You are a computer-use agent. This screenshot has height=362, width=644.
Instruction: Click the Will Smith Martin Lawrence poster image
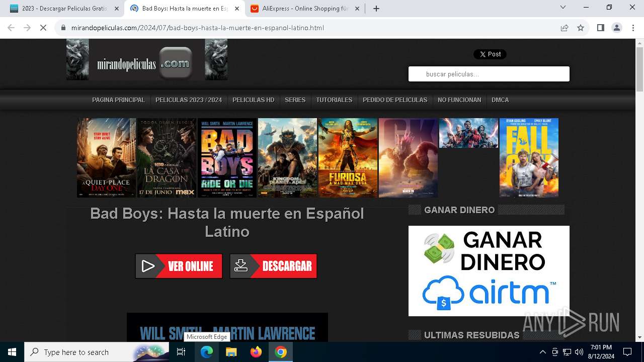[x=227, y=327]
